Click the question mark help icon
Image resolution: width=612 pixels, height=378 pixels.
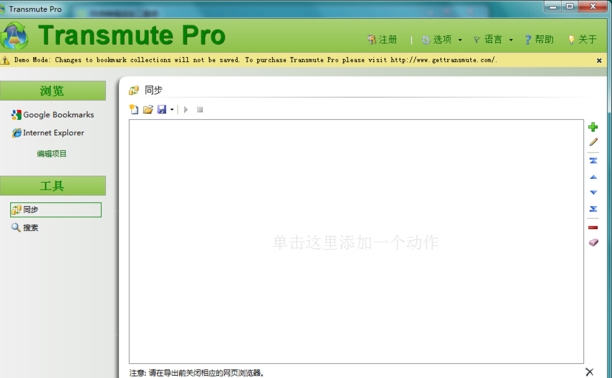[528, 40]
